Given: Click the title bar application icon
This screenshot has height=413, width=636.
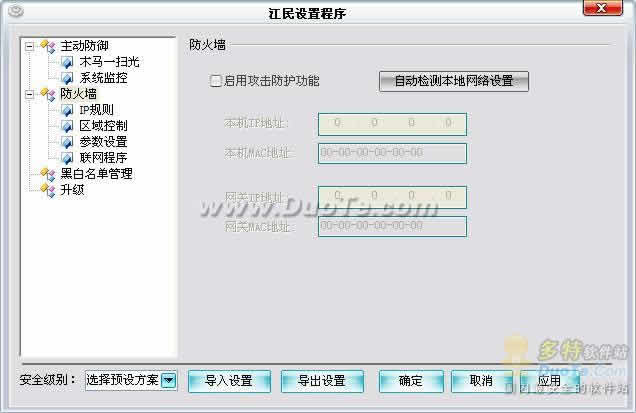Looking at the screenshot, I should click(15, 11).
